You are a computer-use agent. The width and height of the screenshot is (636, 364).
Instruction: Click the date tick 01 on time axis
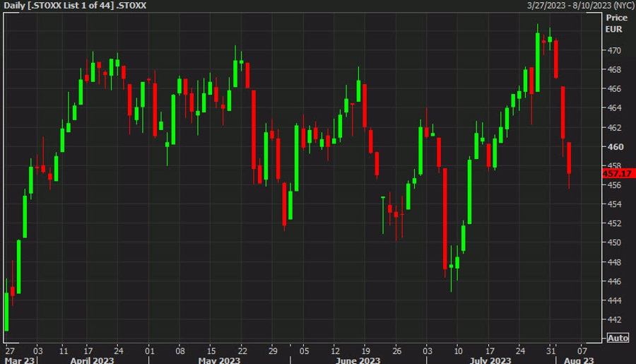click(x=150, y=351)
